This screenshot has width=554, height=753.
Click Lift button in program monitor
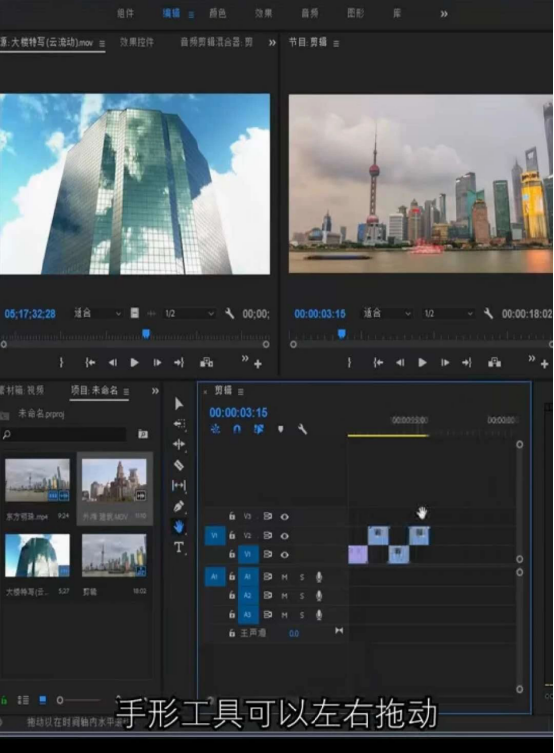pos(494,363)
